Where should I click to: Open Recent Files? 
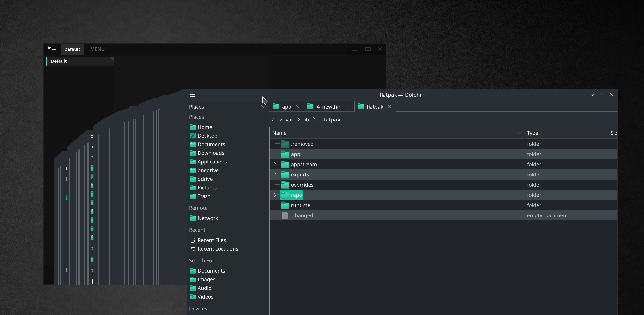tap(212, 240)
